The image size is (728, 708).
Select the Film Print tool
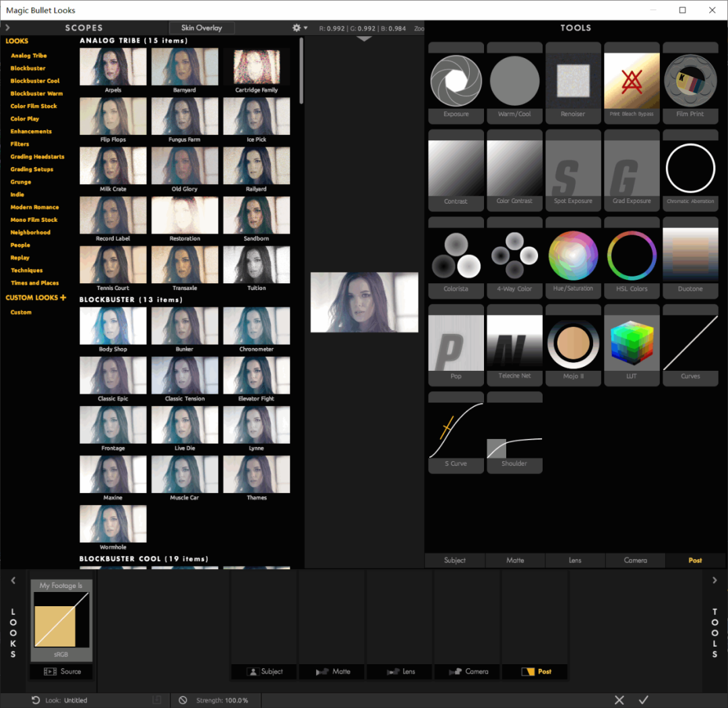(690, 83)
